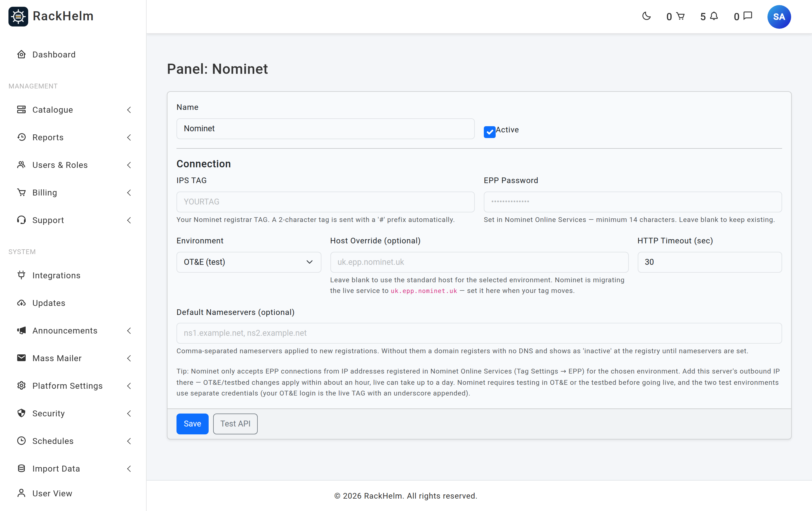Click the Reports history icon

tap(21, 137)
